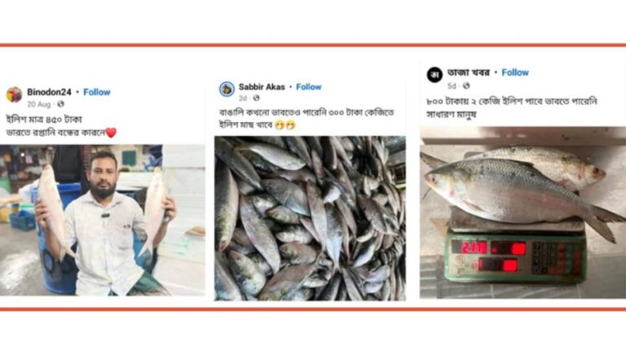Click the globe icon beside 2d timestamp
The image size is (626, 364).
pos(256,98)
